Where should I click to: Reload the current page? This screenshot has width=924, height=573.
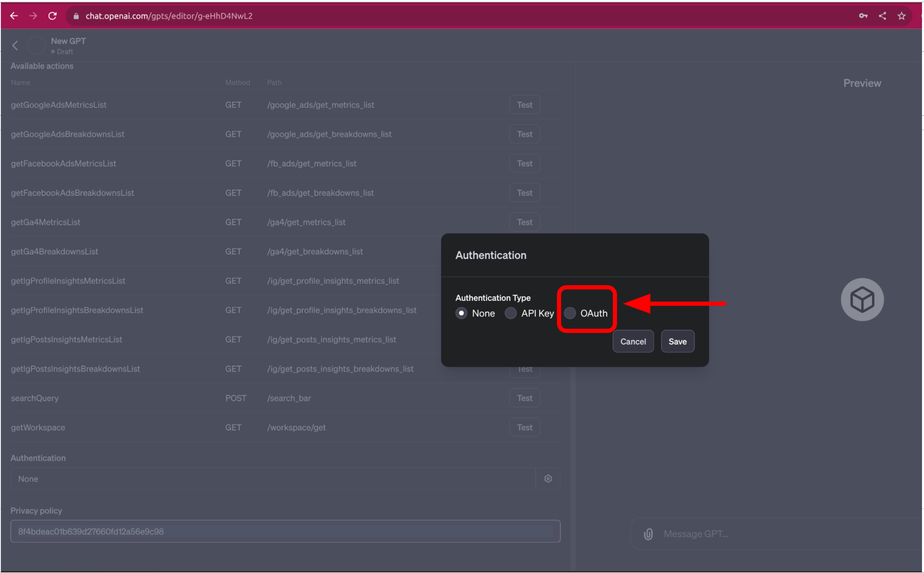(x=52, y=16)
